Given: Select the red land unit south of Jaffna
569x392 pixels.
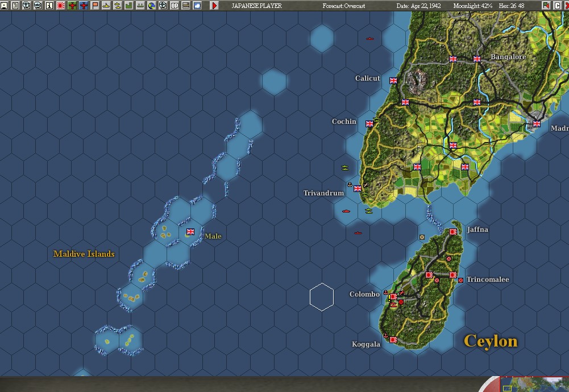Looking at the screenshot, I should (x=449, y=258).
